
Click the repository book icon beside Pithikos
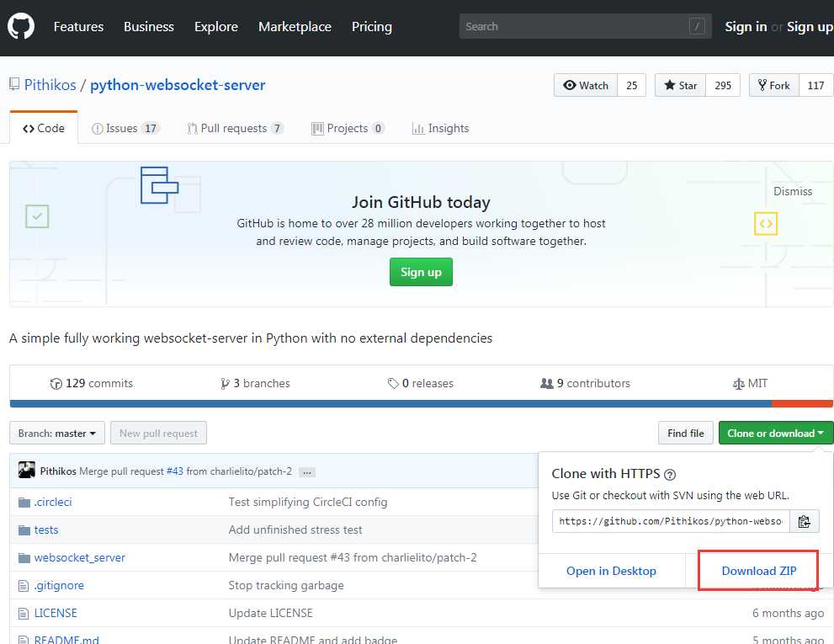click(14, 84)
